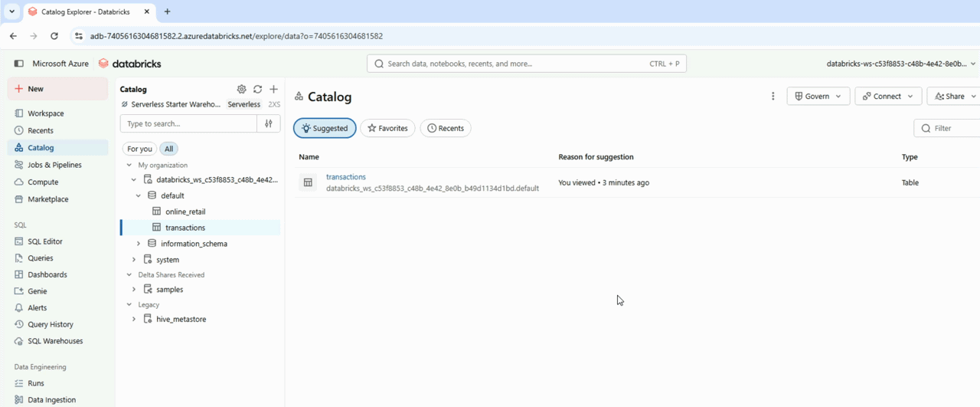The width and height of the screenshot is (980, 407).
Task: Open catalog search filter options icon
Action: point(269,123)
